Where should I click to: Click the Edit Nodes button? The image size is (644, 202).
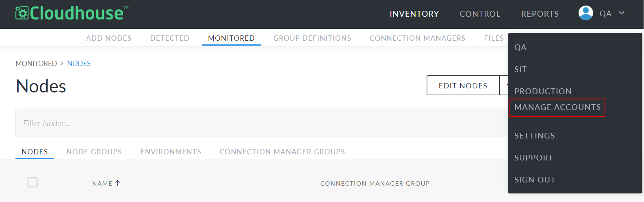(x=463, y=86)
